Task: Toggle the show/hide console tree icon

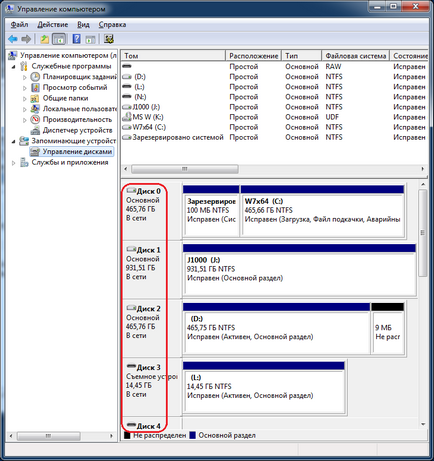Action: (x=59, y=39)
